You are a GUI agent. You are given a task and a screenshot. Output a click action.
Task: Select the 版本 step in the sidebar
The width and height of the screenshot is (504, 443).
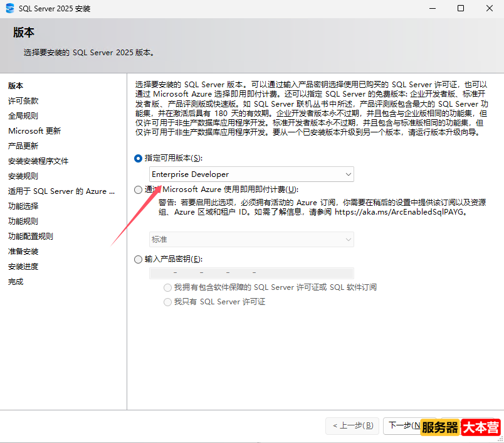[x=16, y=85]
